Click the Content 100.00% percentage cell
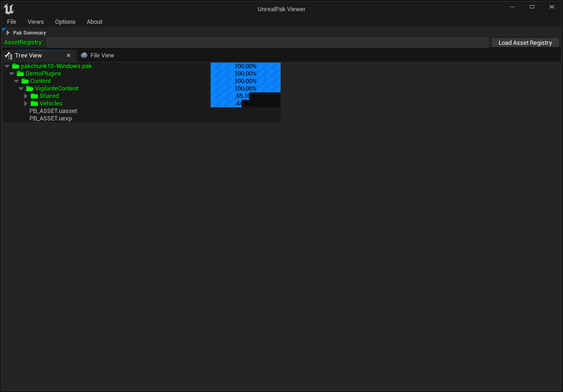 [x=246, y=81]
